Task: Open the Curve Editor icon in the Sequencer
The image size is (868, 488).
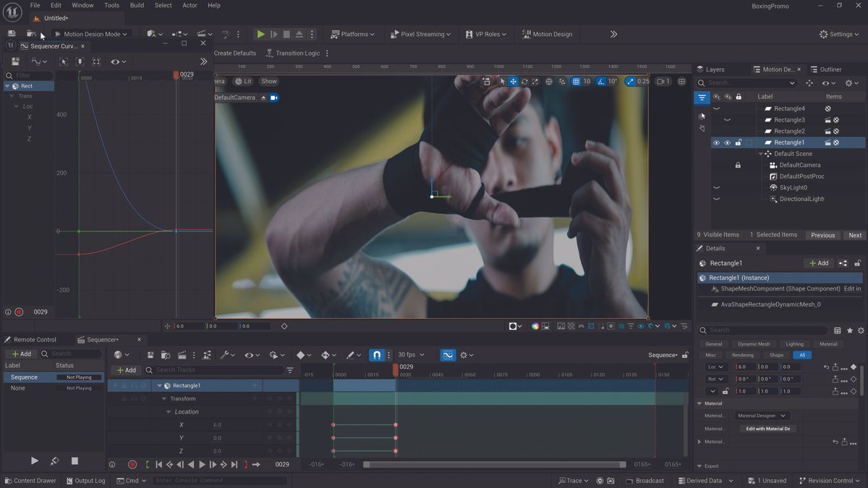Action: (x=448, y=354)
